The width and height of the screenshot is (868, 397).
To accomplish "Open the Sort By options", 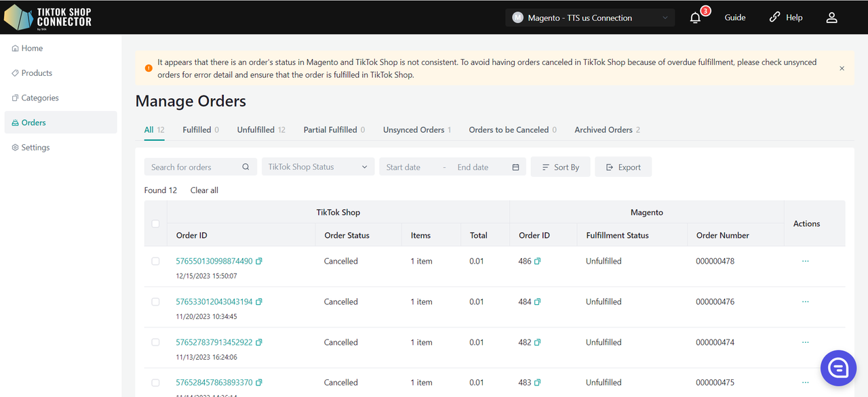I will (x=560, y=167).
